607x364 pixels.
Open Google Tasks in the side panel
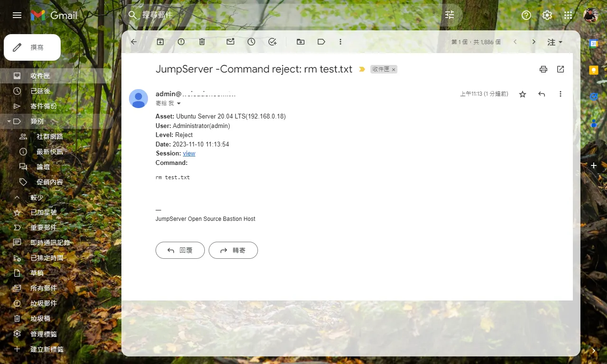coord(594,97)
